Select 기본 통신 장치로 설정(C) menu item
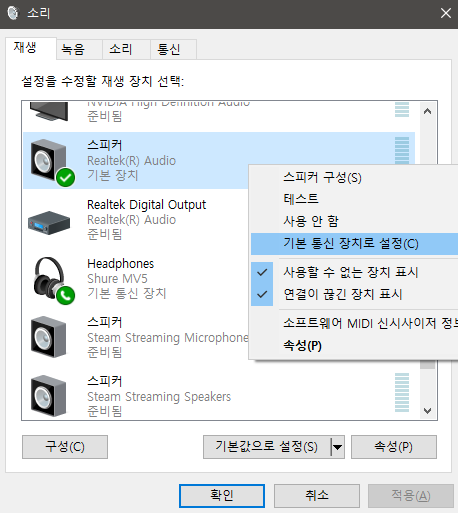 coord(354,244)
